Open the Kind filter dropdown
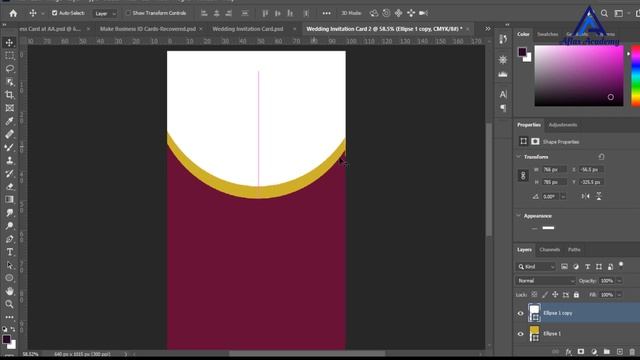This screenshot has width=640, height=360. tap(536, 267)
